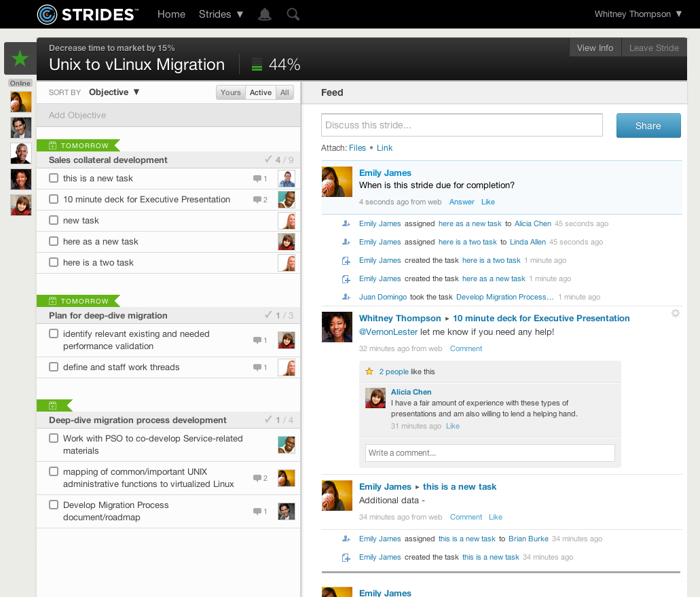The image size is (700, 597).
Task: Click the first online user avatar in sidebar
Action: point(21,102)
